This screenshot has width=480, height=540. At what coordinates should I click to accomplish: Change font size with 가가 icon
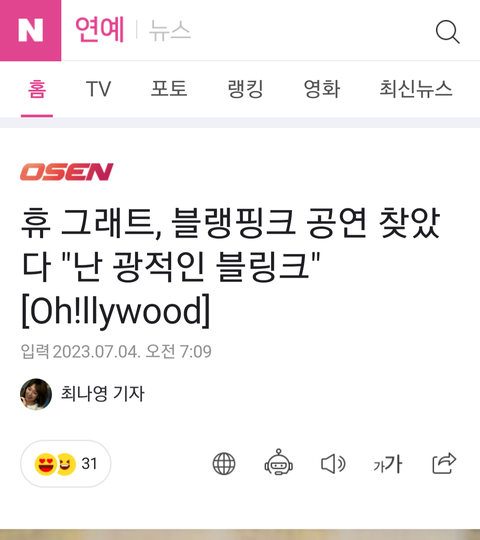(388, 464)
